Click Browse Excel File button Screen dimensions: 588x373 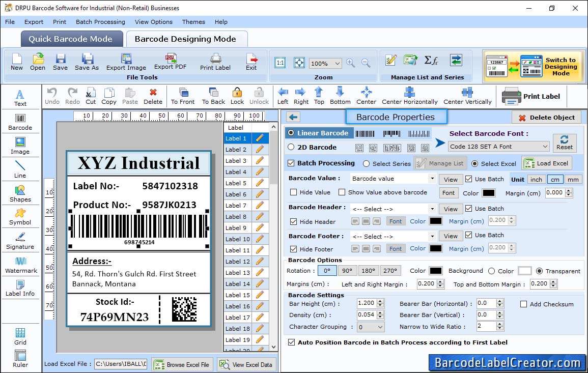pyautogui.click(x=182, y=364)
